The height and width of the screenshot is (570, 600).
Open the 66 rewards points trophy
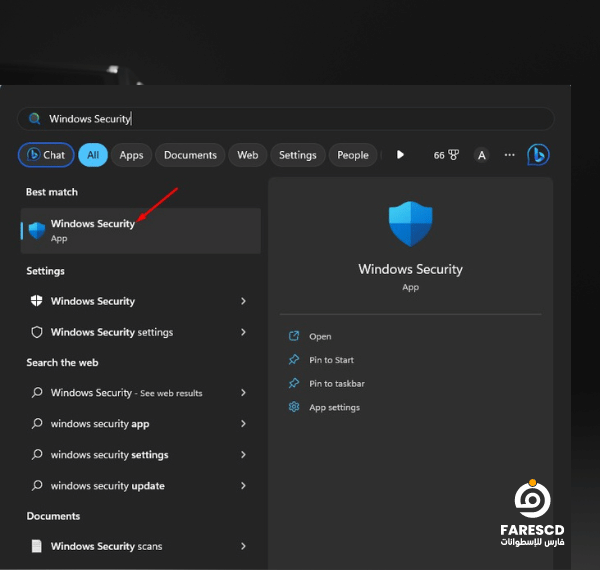(446, 155)
